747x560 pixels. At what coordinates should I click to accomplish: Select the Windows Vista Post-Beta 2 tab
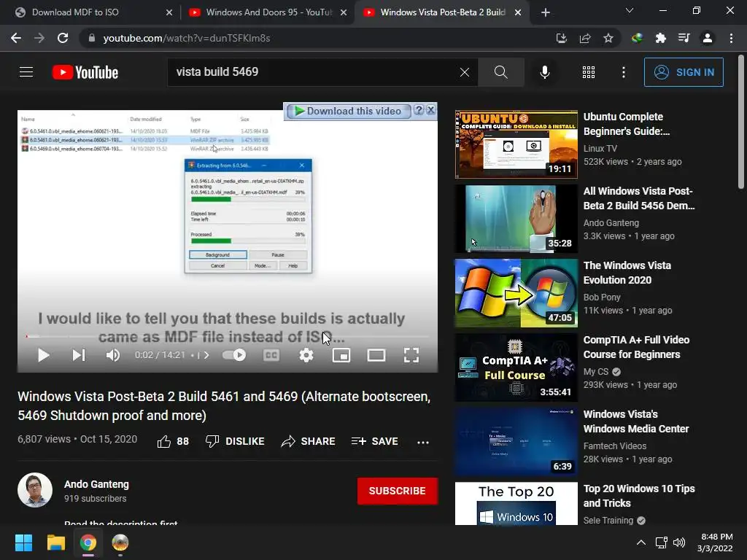(x=443, y=12)
